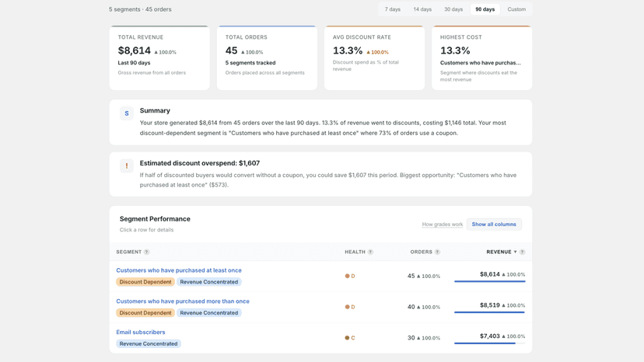
Task: Open the How grades work link
Action: [x=443, y=224]
